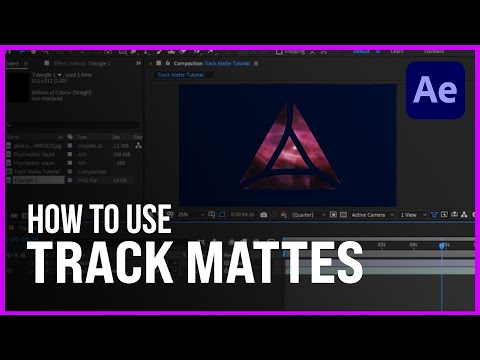Toggle the transparency grid icon
This screenshot has width=480, height=360.
tap(343, 215)
